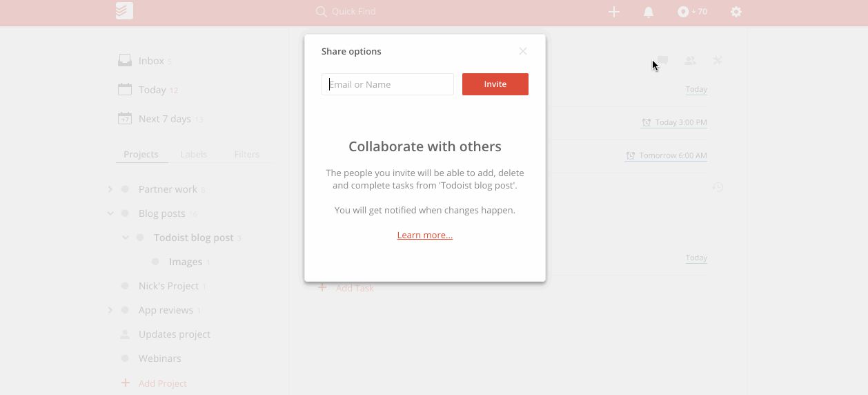Open the history clock icon
This screenshot has height=395, width=868.
pyautogui.click(x=718, y=187)
